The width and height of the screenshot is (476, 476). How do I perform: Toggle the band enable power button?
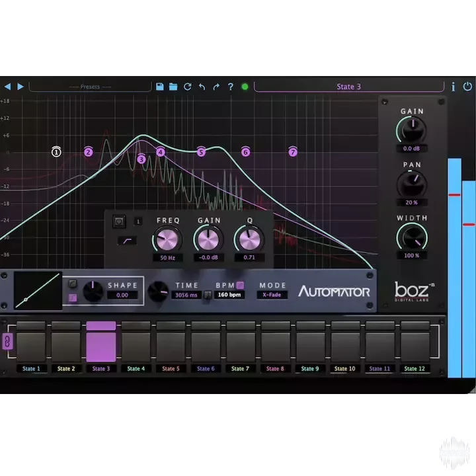[x=119, y=221]
